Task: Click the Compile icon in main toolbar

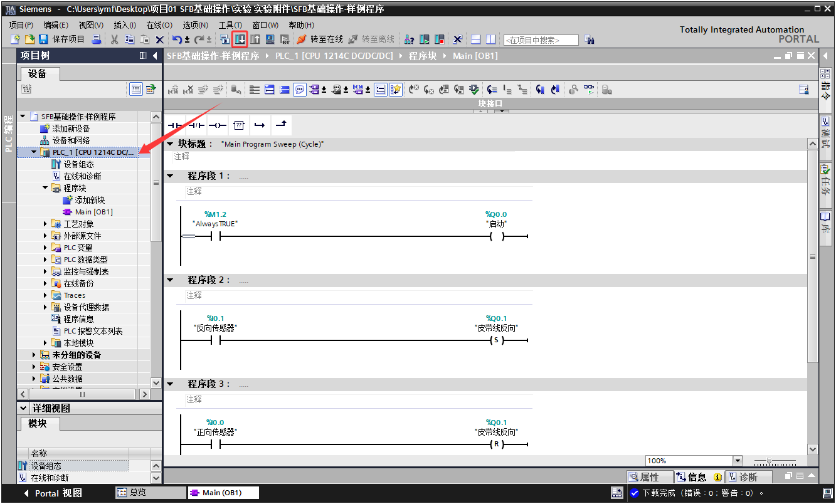Action: (225, 39)
